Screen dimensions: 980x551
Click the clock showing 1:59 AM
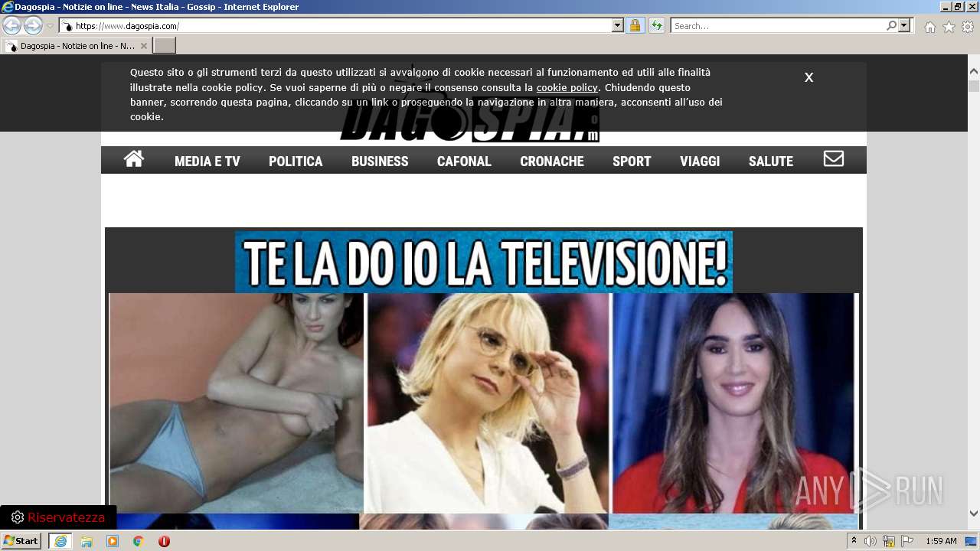tap(941, 541)
